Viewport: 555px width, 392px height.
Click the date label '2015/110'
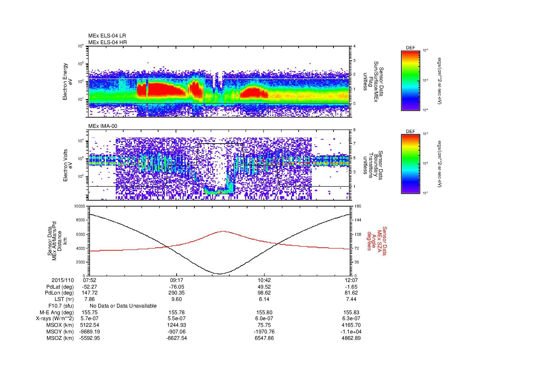point(63,280)
